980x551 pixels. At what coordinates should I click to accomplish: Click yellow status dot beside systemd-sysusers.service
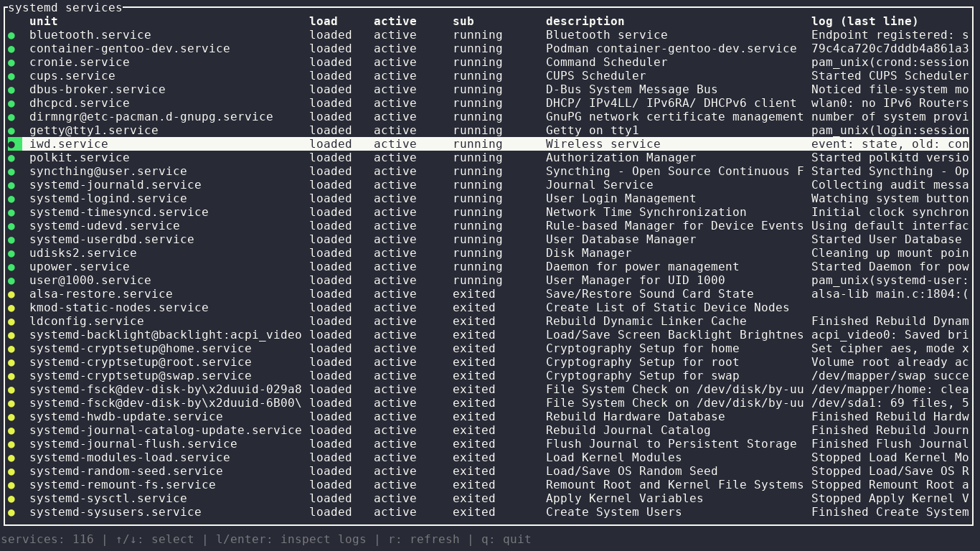tap(11, 512)
